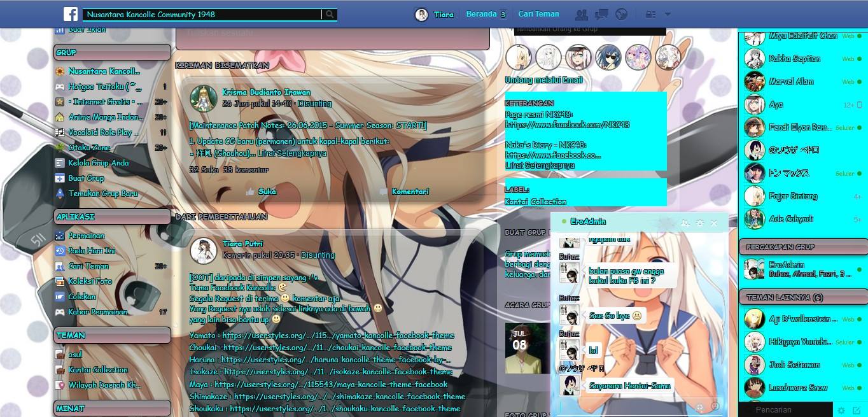The width and height of the screenshot is (868, 417).
Task: Open chat options gear in EroAdmin window
Action: click(699, 223)
